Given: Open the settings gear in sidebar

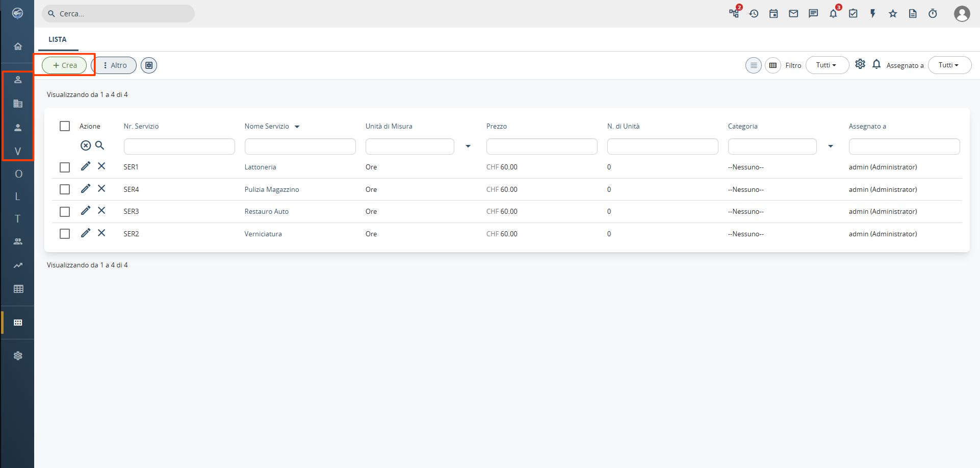Looking at the screenshot, I should click(18, 356).
